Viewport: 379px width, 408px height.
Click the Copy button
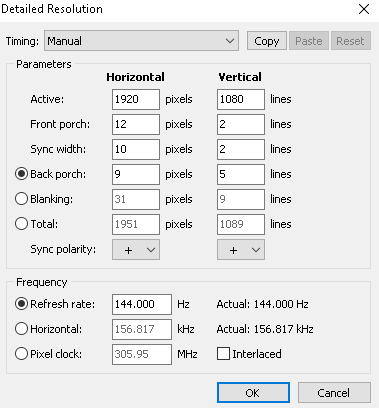[267, 41]
